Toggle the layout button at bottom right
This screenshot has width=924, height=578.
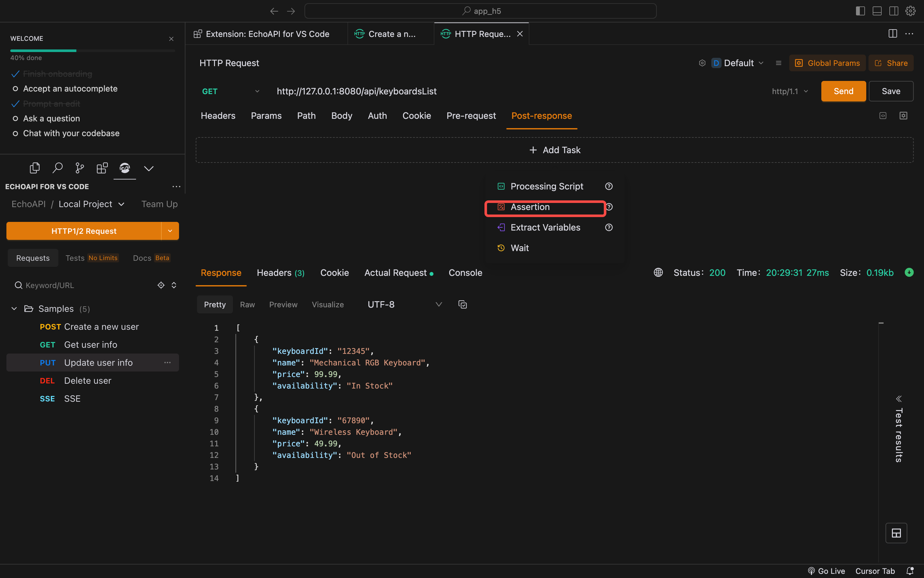[x=896, y=533]
